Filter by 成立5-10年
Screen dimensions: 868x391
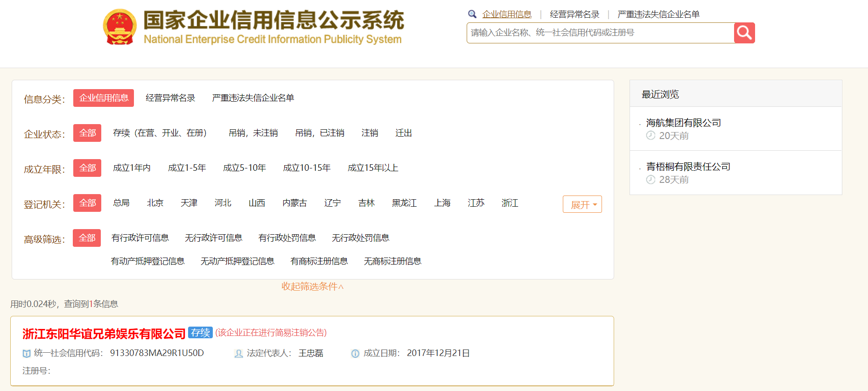click(x=245, y=168)
